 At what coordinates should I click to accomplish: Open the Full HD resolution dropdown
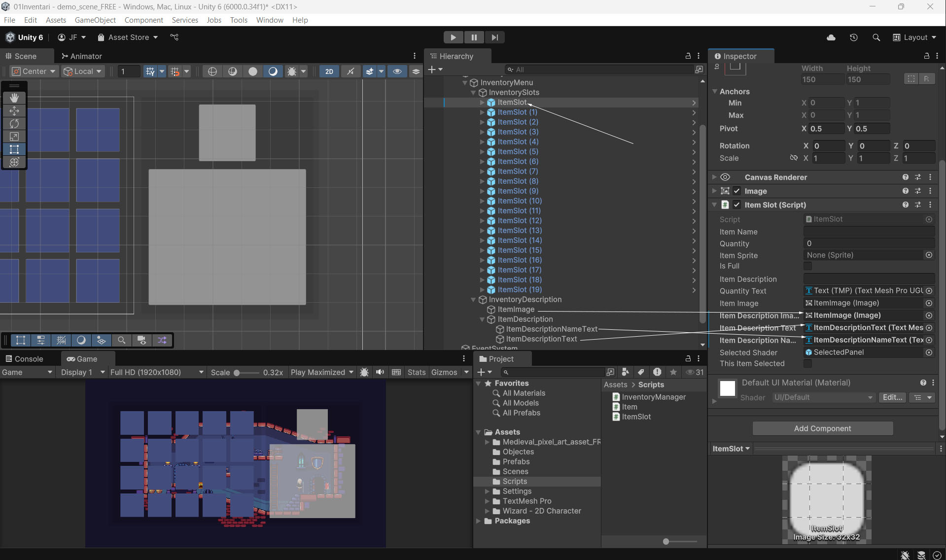[x=156, y=372]
